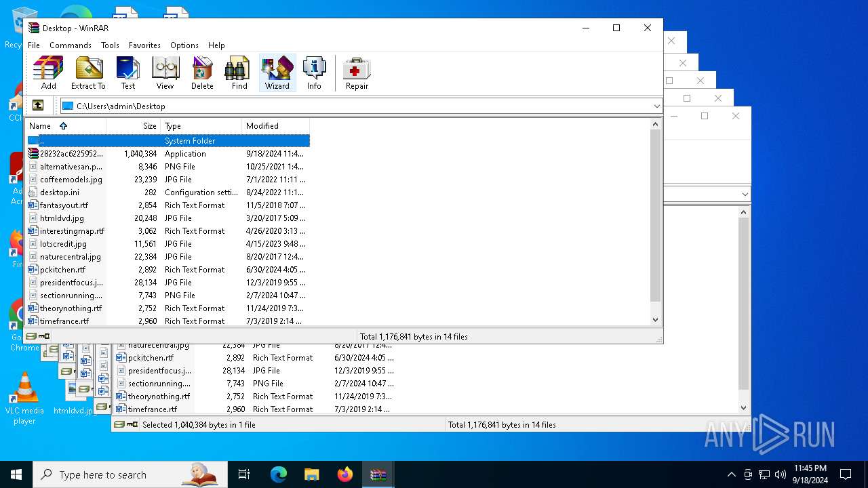Show hidden system tray icons
The width and height of the screenshot is (868, 488).
(x=731, y=474)
